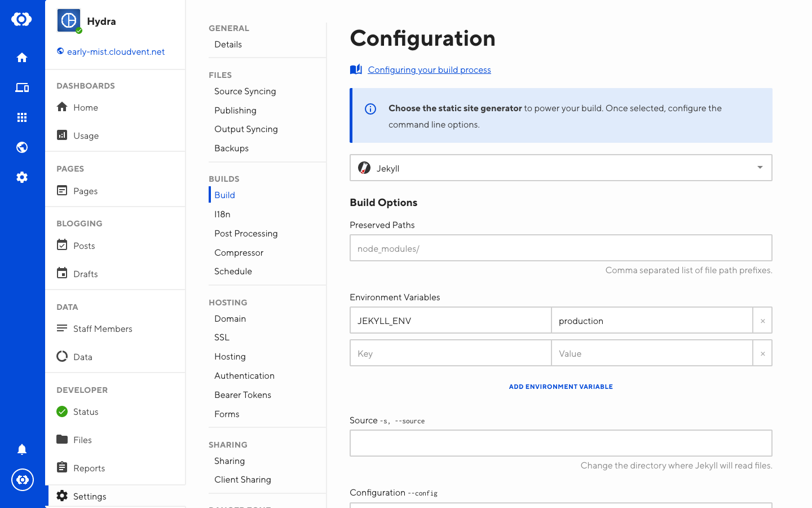Open the 'Configuring your build process' link
The image size is (812, 508).
429,69
